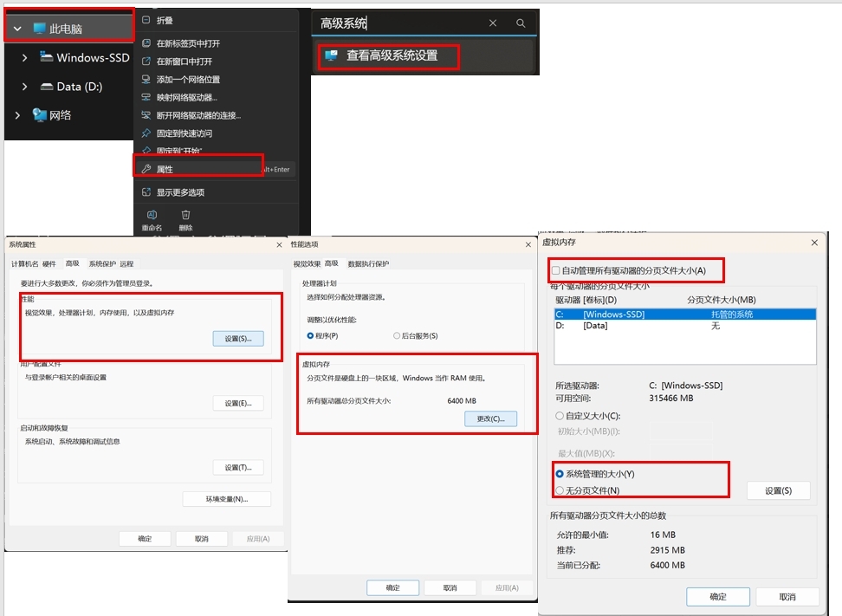842x616 pixels.
Task: Select the 后台服务(S) radio button
Action: (x=397, y=335)
